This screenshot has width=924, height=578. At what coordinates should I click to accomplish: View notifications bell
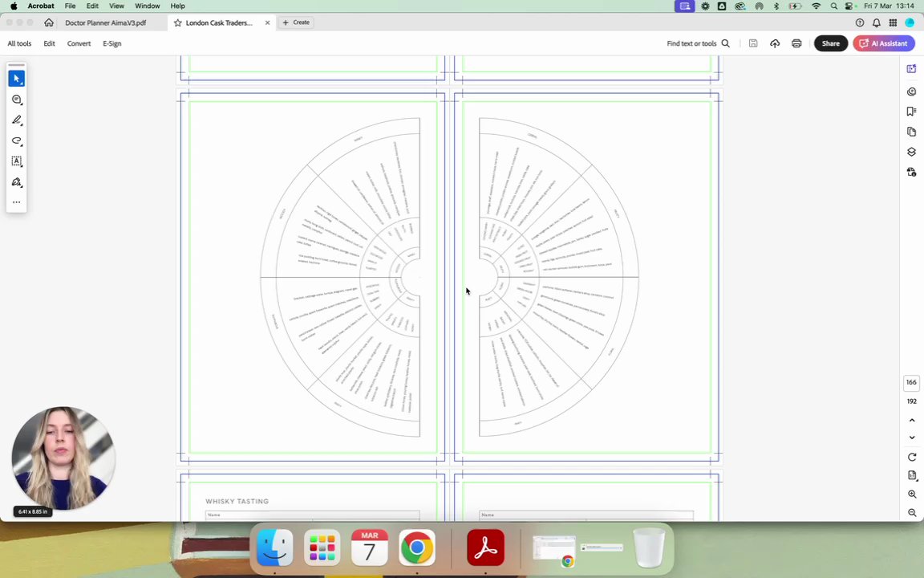click(876, 22)
